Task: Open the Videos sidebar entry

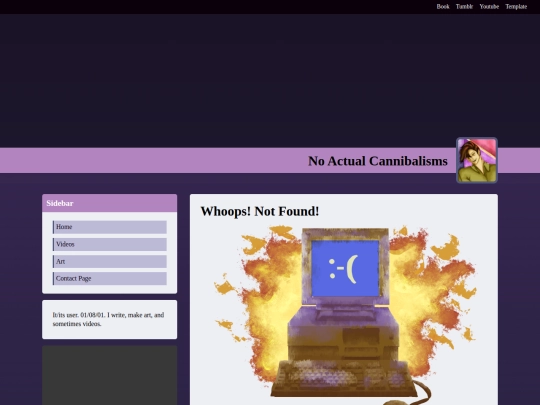Action: (x=110, y=244)
